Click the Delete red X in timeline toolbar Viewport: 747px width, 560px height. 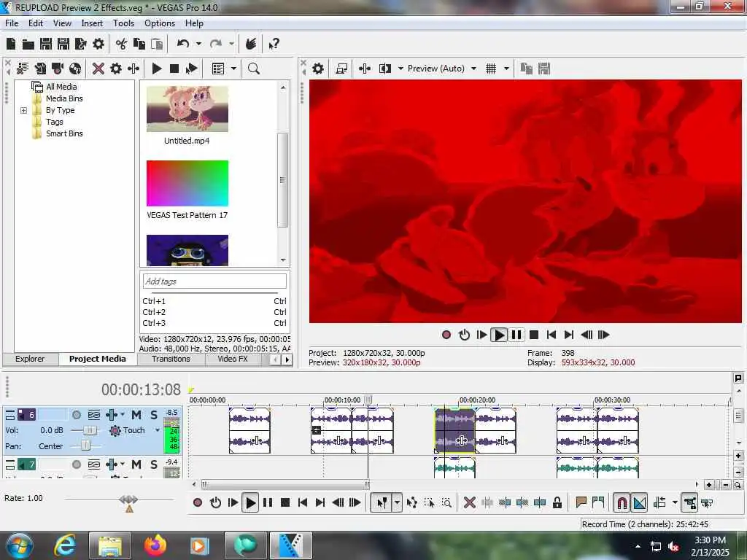click(x=469, y=502)
